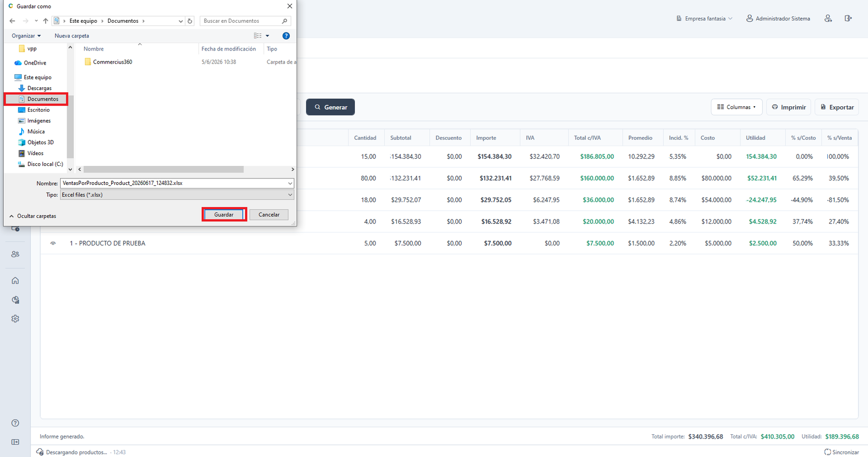Screen dimensions: 868x457
Task: Click the Imprimir button
Action: tap(788, 107)
